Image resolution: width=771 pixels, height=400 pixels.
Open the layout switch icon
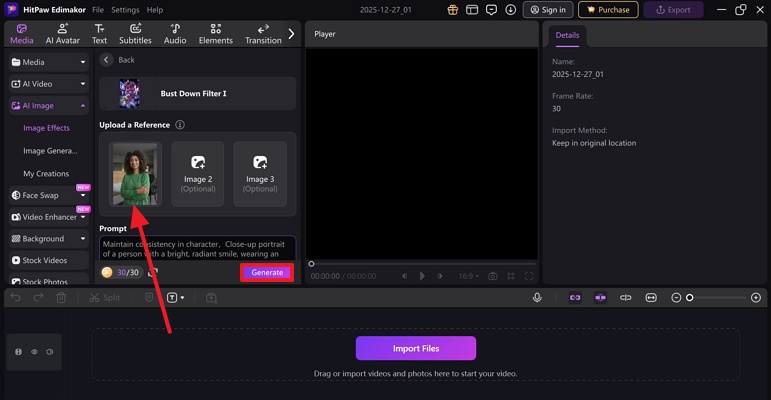coord(472,10)
